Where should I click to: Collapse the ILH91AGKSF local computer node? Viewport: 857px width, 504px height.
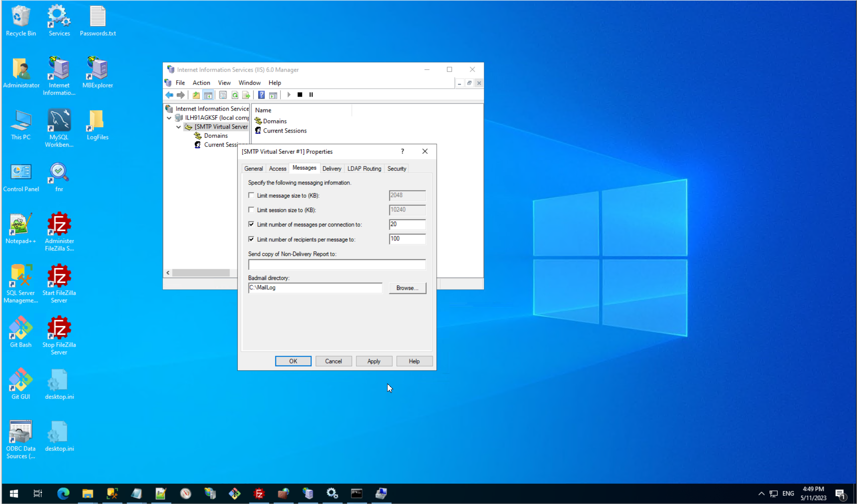[x=169, y=118]
